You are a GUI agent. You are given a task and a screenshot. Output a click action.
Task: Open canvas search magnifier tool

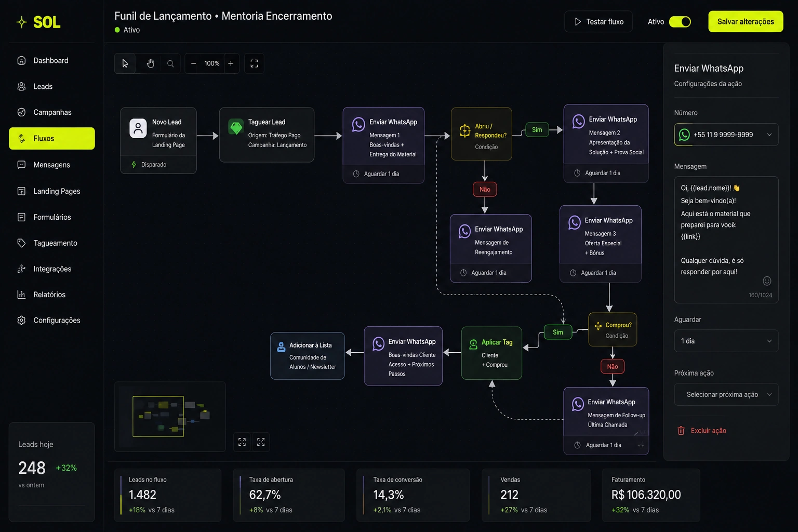(x=170, y=63)
